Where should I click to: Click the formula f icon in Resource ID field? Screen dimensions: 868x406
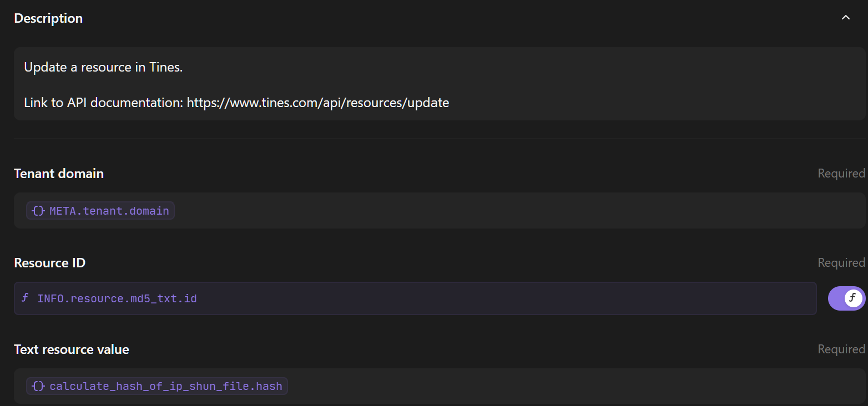tap(24, 298)
